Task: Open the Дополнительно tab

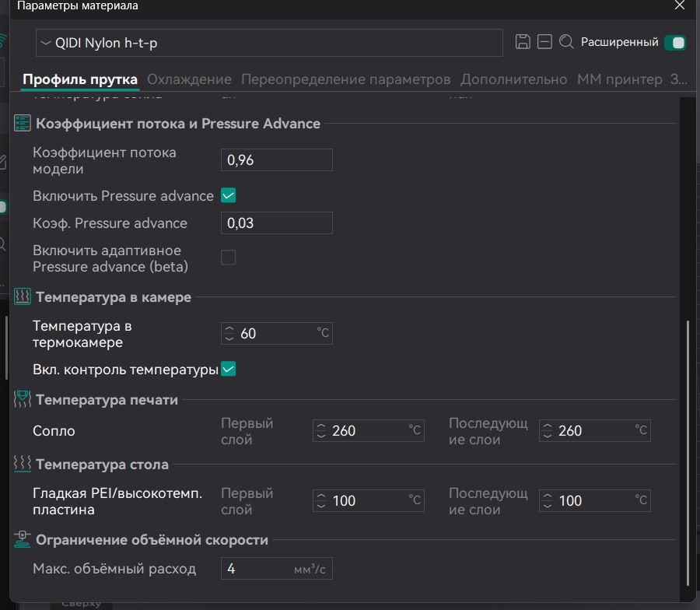Action: click(x=513, y=79)
